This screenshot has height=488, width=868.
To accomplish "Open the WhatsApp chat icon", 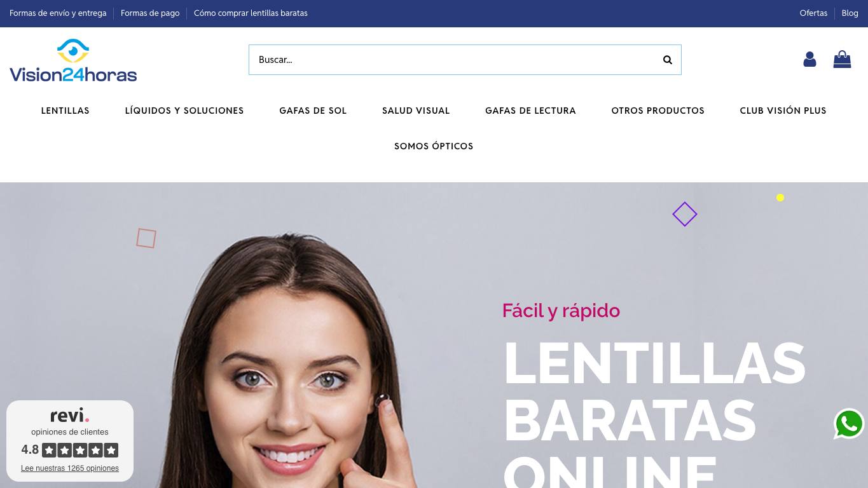I will coord(849,424).
